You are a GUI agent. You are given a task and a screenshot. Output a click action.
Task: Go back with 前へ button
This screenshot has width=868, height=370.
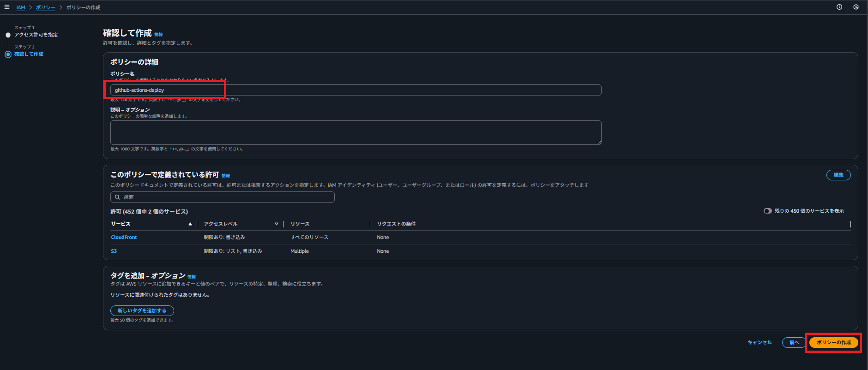pos(794,342)
